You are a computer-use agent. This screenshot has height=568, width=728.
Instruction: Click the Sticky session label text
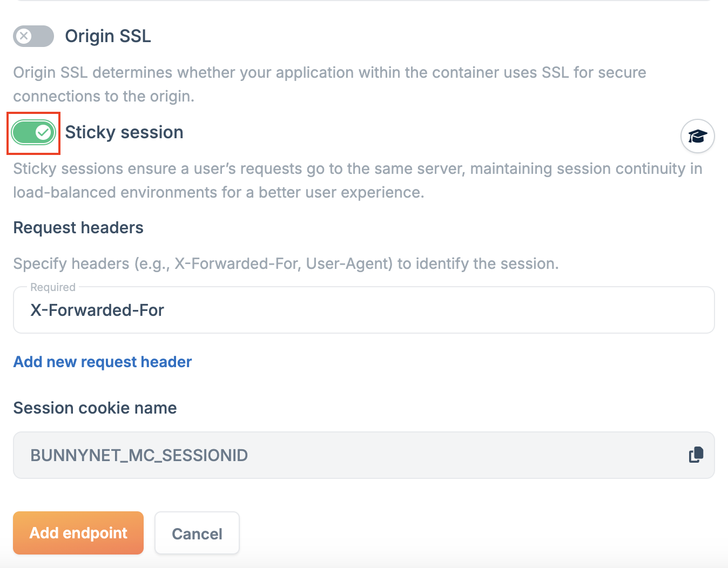124,132
